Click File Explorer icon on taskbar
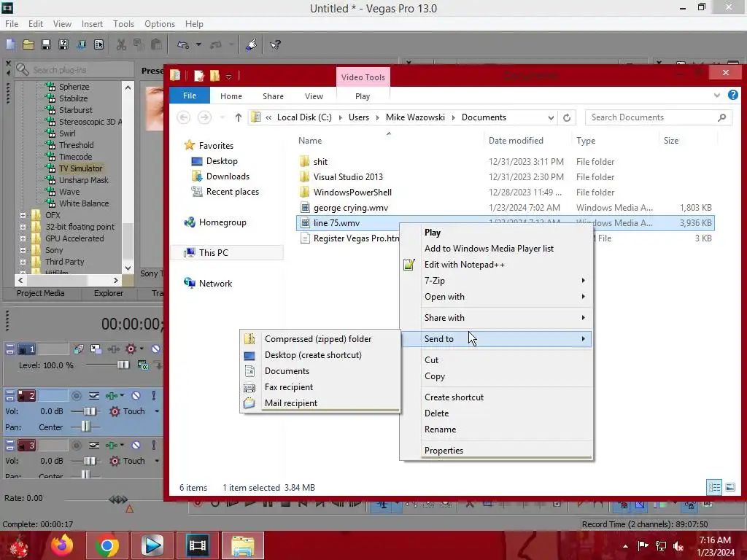Image resolution: width=747 pixels, height=560 pixels. tap(242, 545)
